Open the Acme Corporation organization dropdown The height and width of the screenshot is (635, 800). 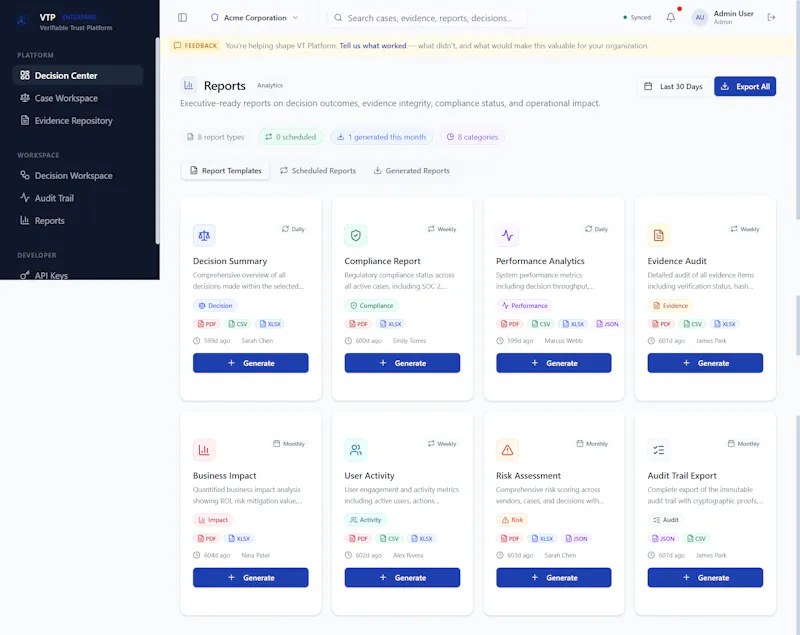[x=255, y=17]
